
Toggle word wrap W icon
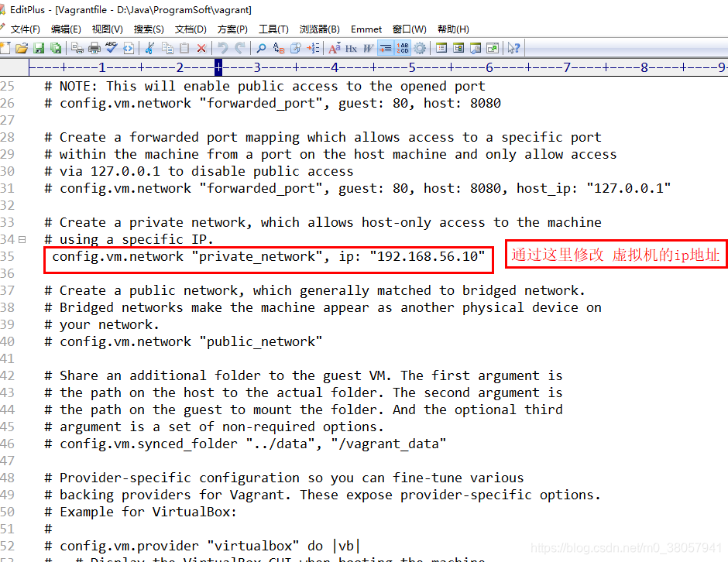[368, 48]
